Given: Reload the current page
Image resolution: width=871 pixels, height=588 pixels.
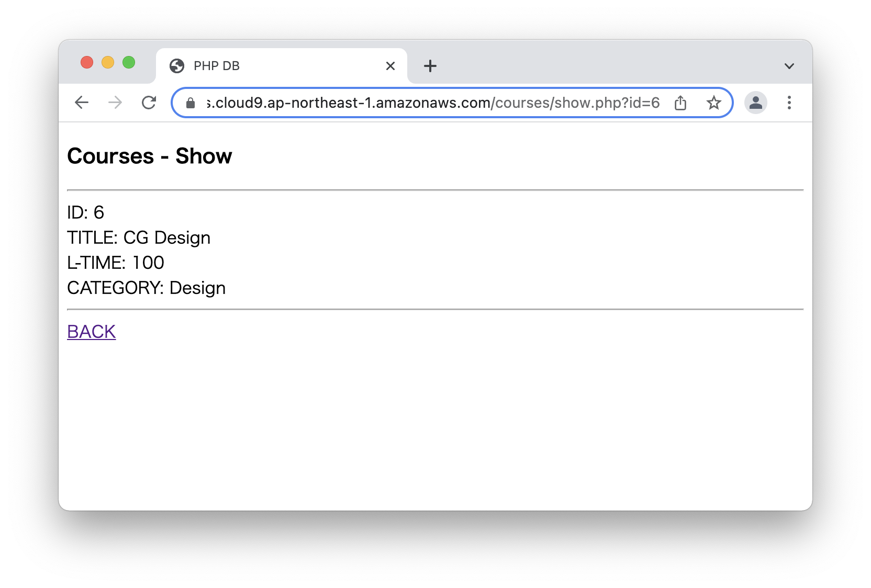Looking at the screenshot, I should click(149, 103).
